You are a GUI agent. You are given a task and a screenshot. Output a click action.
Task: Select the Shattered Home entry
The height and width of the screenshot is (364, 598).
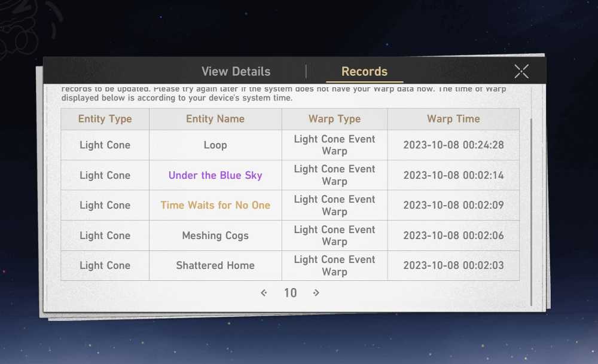(215, 265)
